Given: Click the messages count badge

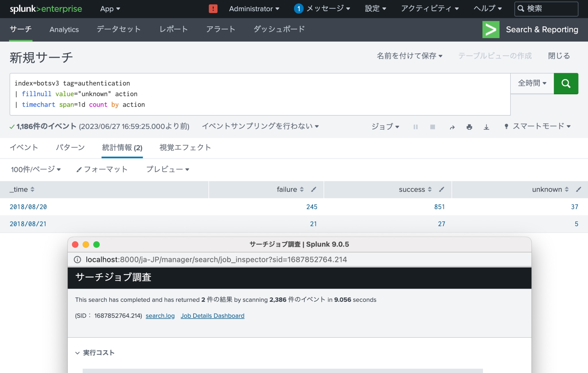Looking at the screenshot, I should pos(299,9).
